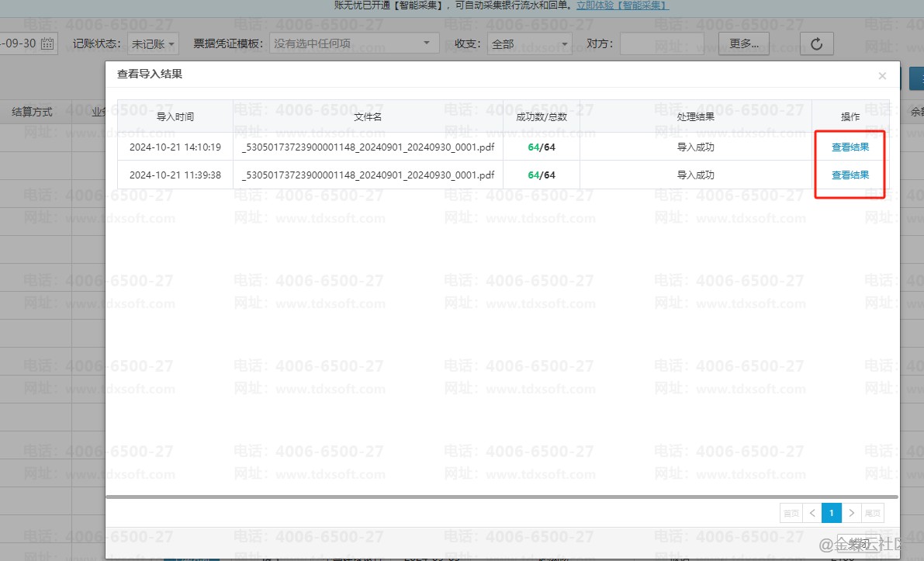This screenshot has width=924, height=561.
Task: Go to next page arrow in pagination
Action: coord(852,513)
